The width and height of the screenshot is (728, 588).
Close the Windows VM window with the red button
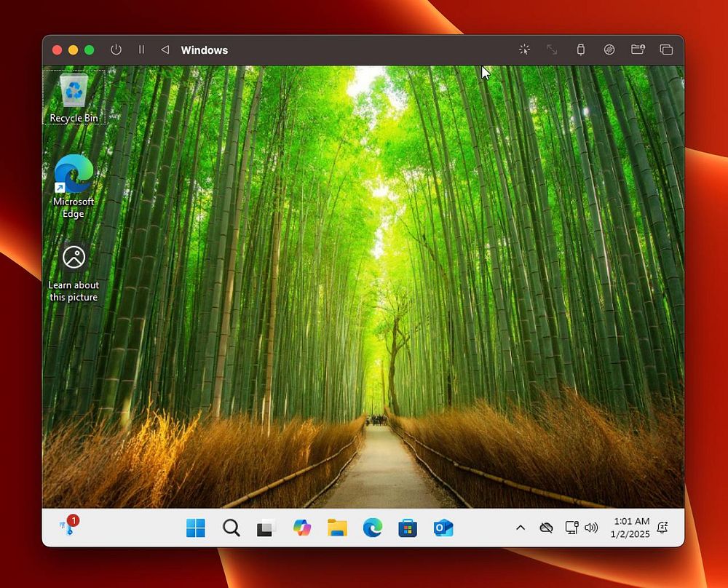(x=57, y=49)
